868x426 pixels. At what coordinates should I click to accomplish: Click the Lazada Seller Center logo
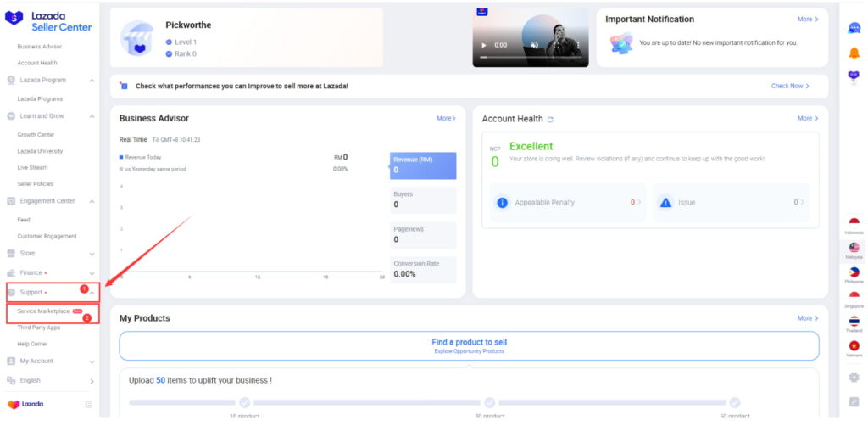[48, 21]
